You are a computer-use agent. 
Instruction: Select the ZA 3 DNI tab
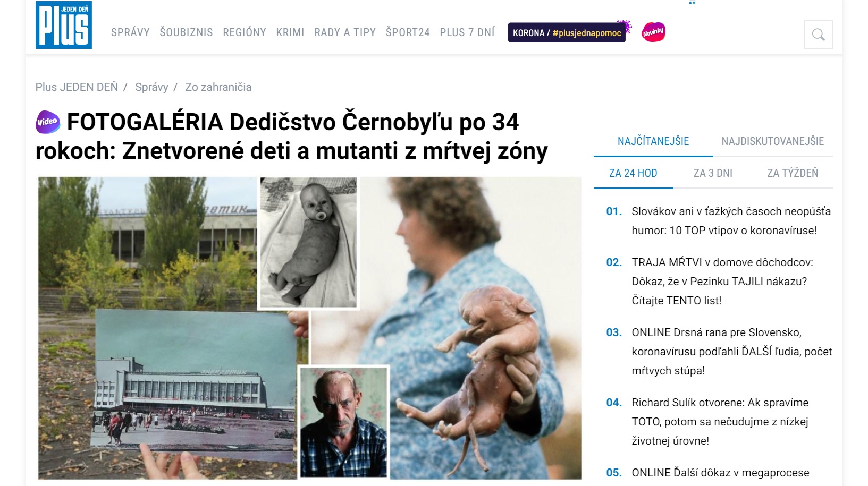pyautogui.click(x=713, y=173)
